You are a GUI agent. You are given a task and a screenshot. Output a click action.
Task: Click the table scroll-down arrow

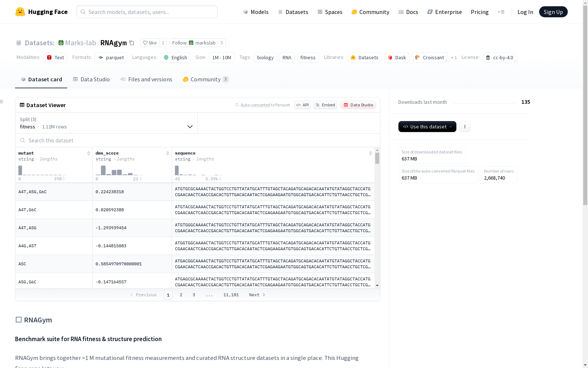click(x=377, y=286)
